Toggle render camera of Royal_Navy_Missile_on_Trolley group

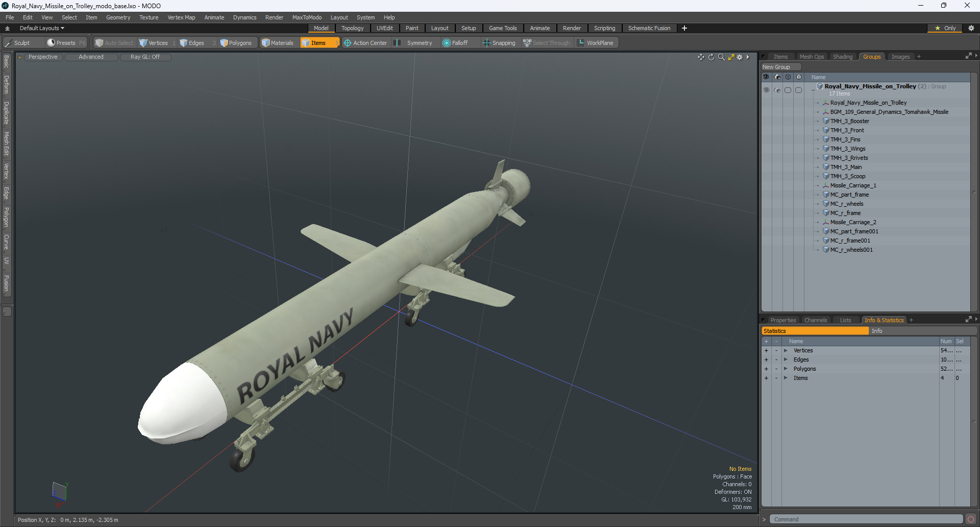(x=777, y=90)
